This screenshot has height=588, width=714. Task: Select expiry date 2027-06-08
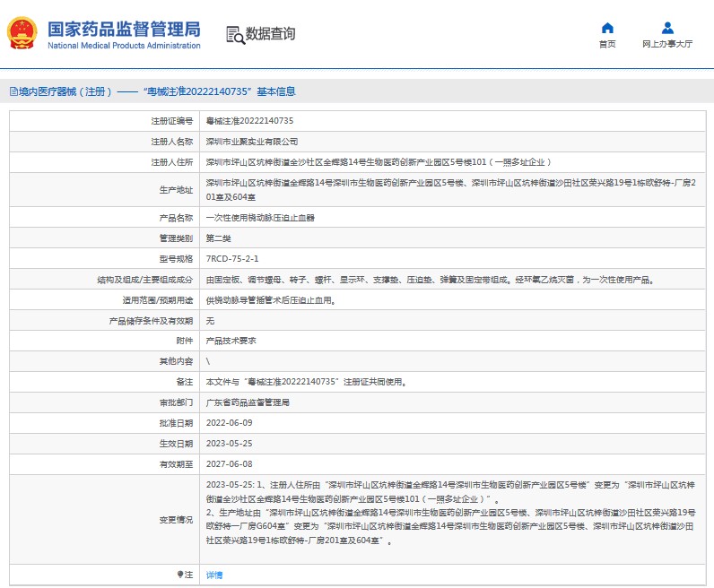(229, 463)
